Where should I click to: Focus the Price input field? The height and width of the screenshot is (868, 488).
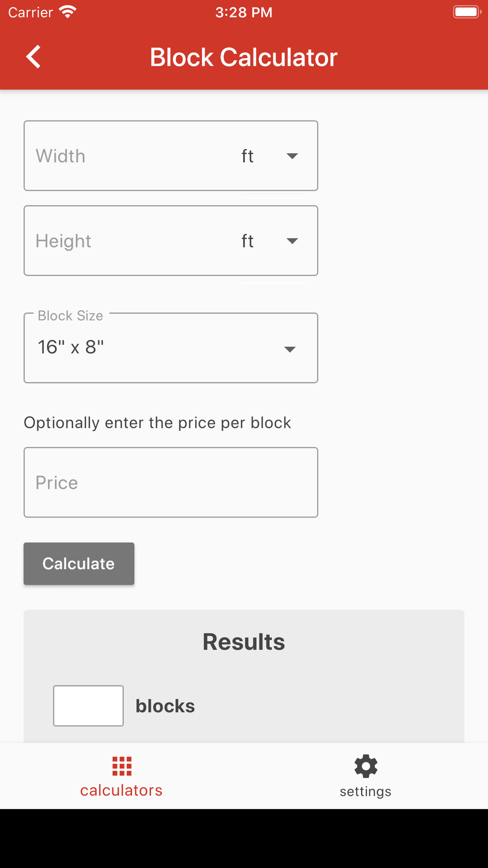171,483
